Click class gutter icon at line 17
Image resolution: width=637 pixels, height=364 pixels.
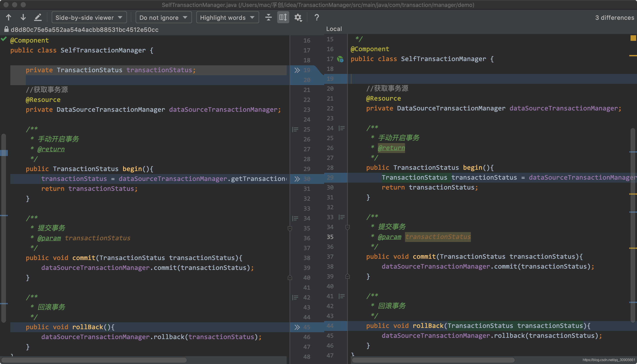340,59
